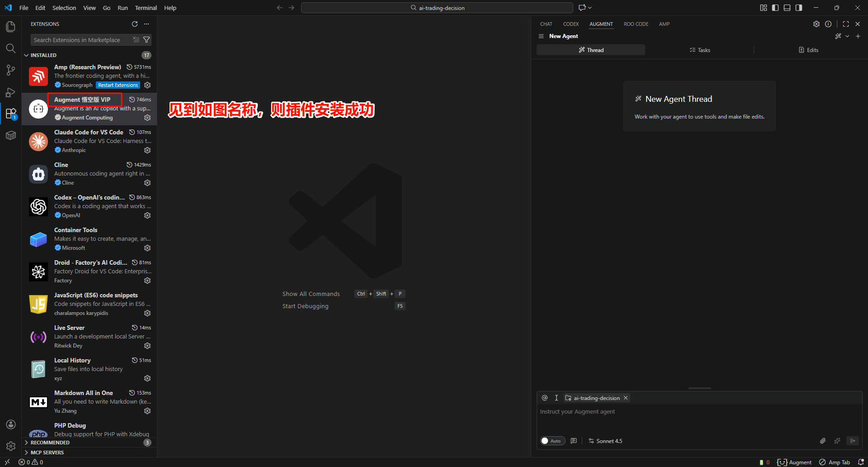This screenshot has width=868, height=467.
Task: Open the File menu
Action: click(x=24, y=8)
